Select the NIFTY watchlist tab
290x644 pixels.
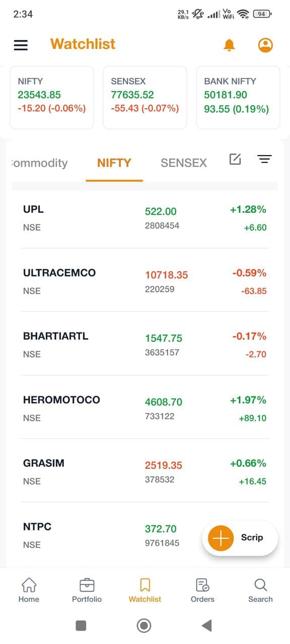(114, 163)
